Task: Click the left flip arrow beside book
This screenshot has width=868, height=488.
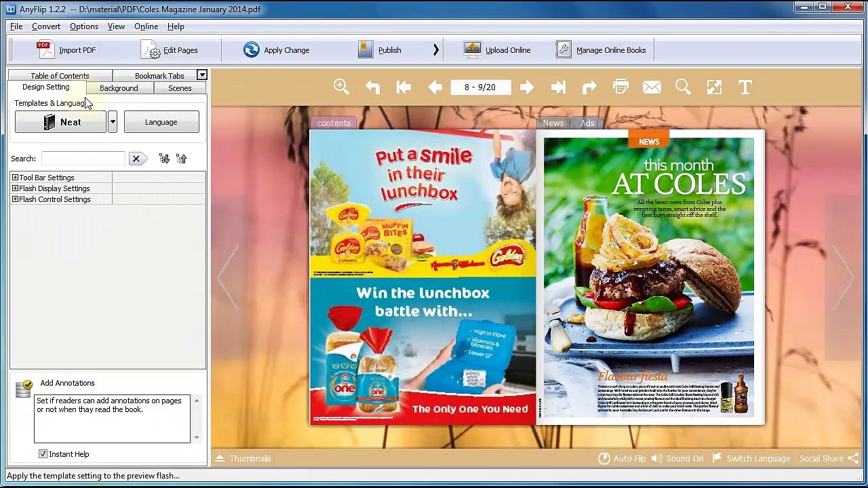Action: 229,277
